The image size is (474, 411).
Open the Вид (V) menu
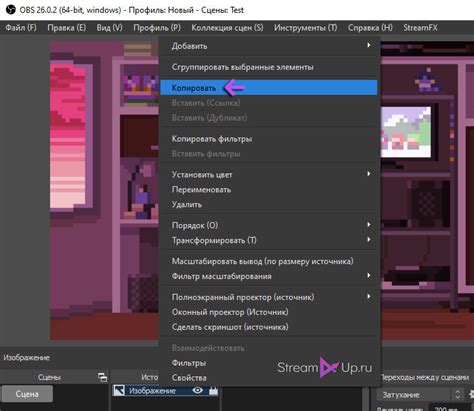110,28
